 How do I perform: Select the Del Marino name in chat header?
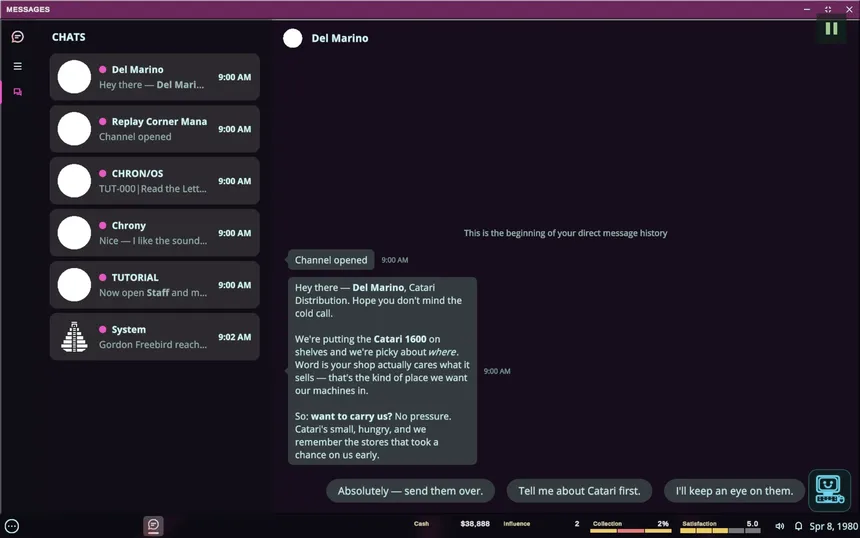tap(340, 38)
